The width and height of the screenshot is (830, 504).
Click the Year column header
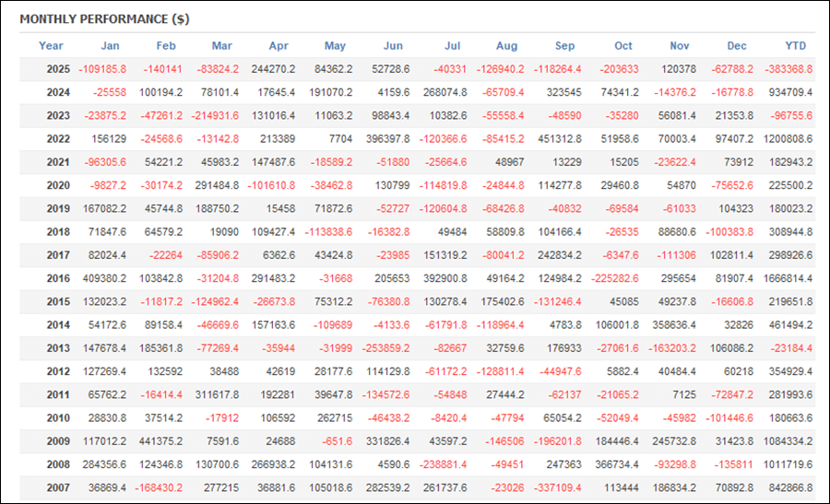[x=51, y=46]
